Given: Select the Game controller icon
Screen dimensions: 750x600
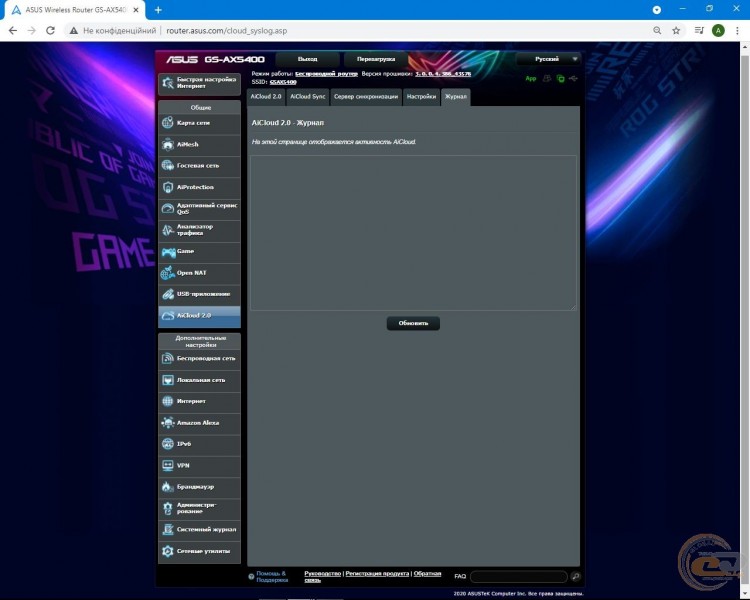Looking at the screenshot, I should [168, 252].
